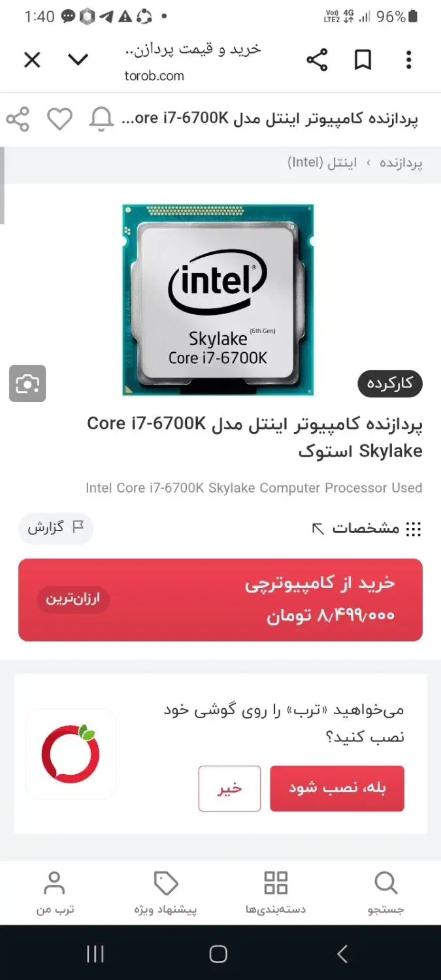
Task: Report listing via گزارش flag button
Action: tap(56, 528)
